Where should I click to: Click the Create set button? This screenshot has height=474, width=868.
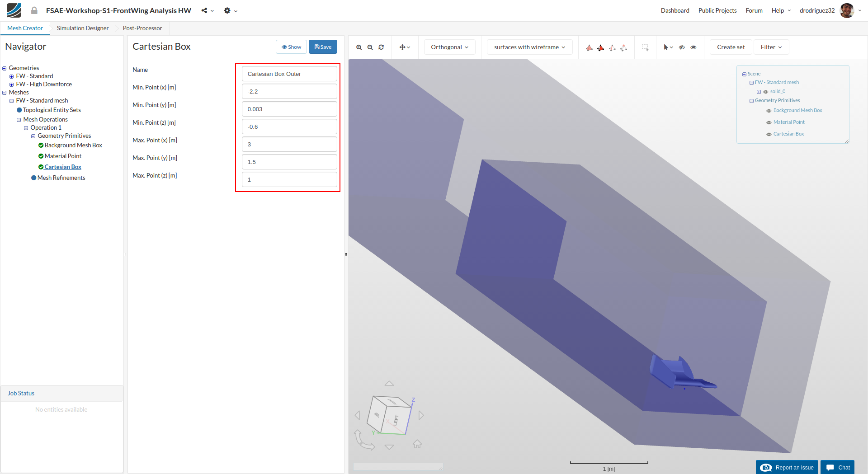(731, 47)
